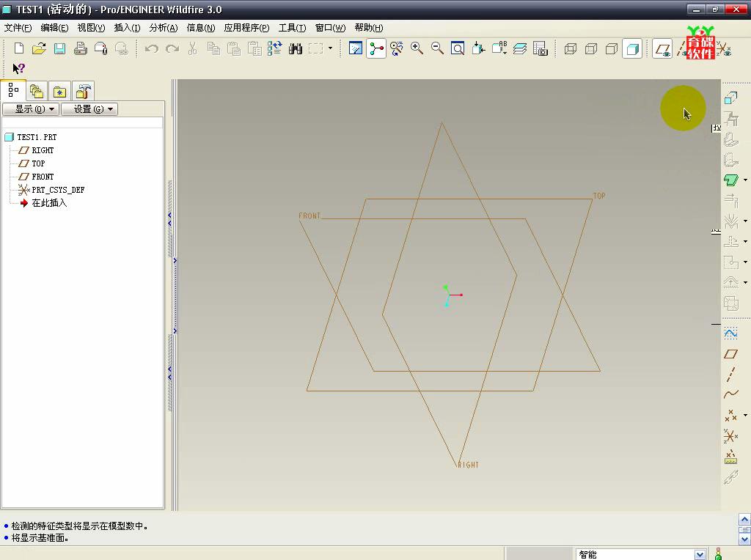This screenshot has width=751, height=560.
Task: Switch display to Hidden Line style
Action: (591, 48)
